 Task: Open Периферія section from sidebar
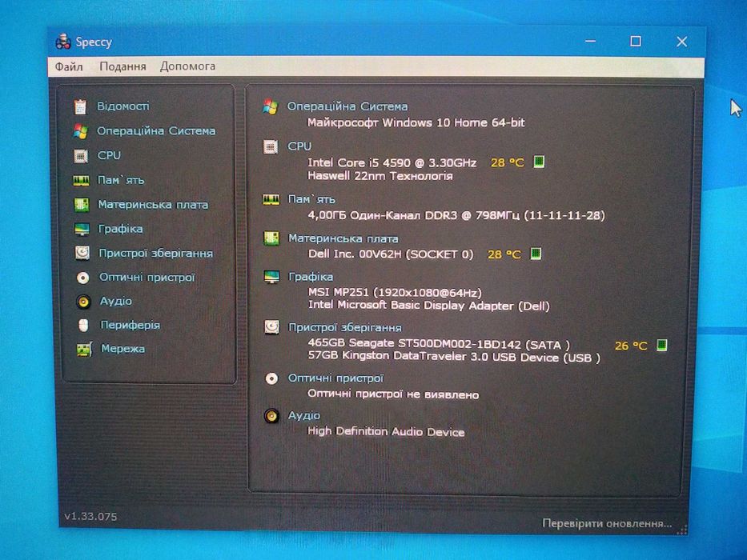130,326
